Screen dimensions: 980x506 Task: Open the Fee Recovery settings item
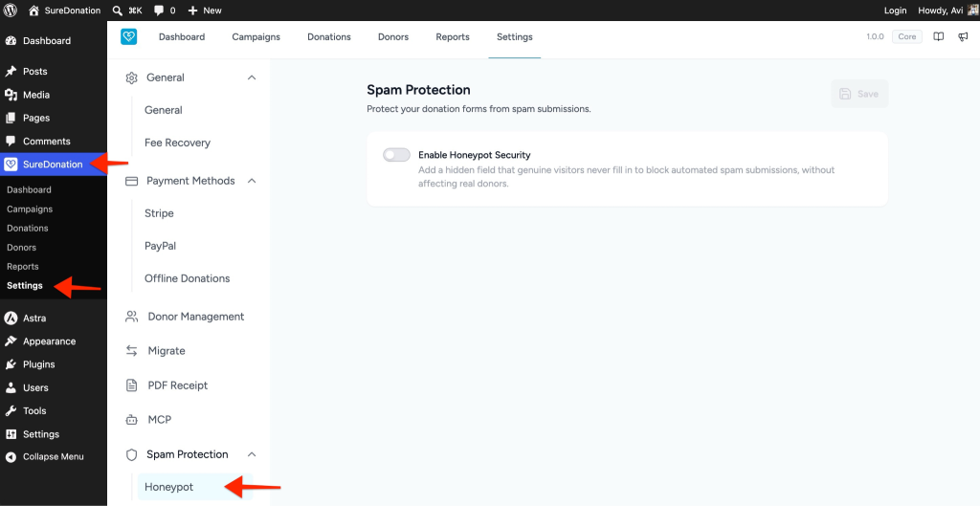(x=177, y=143)
